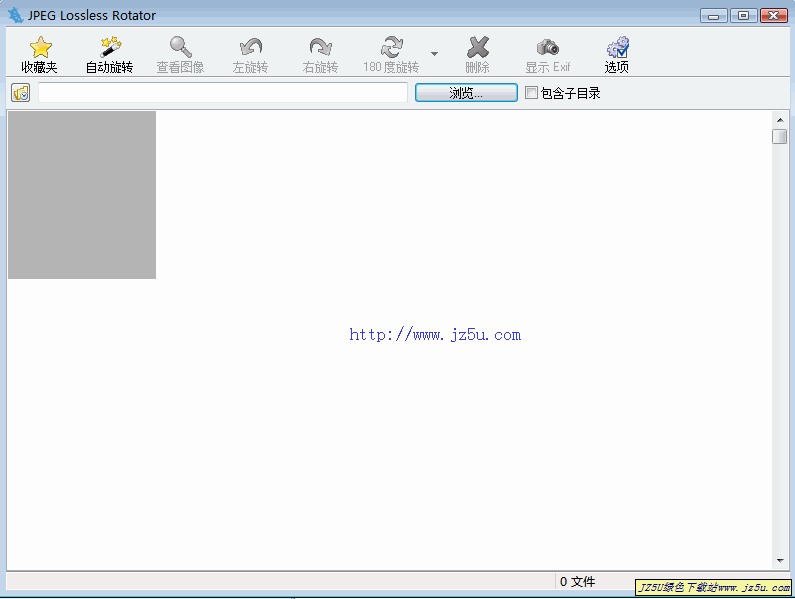This screenshot has width=795, height=599.
Task: Click the folder favorites icon beside path field
Action: coord(21,93)
